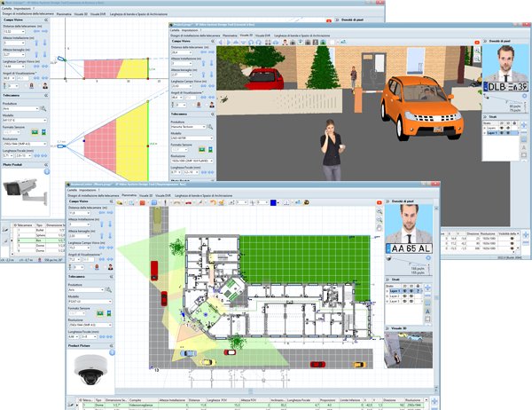Add a new layer with the plus icon
This screenshot has width=532, height=410.
tap(428, 287)
